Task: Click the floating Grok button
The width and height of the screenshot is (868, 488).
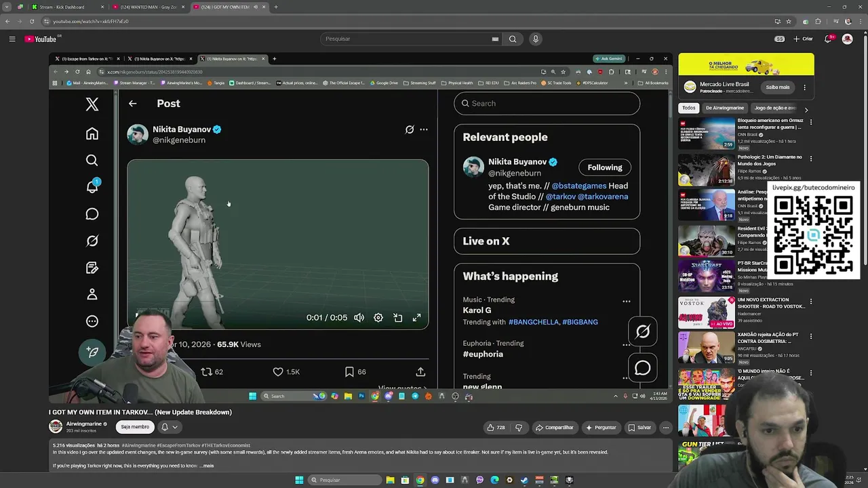Action: click(x=643, y=331)
